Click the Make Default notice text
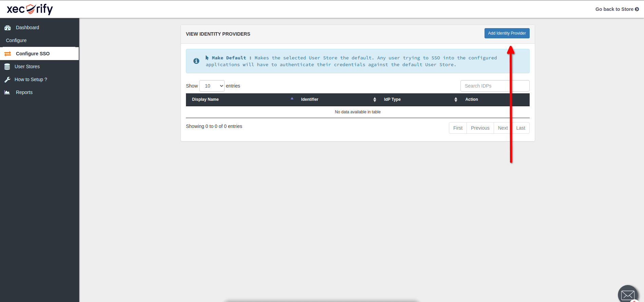The image size is (644, 302). coord(351,61)
